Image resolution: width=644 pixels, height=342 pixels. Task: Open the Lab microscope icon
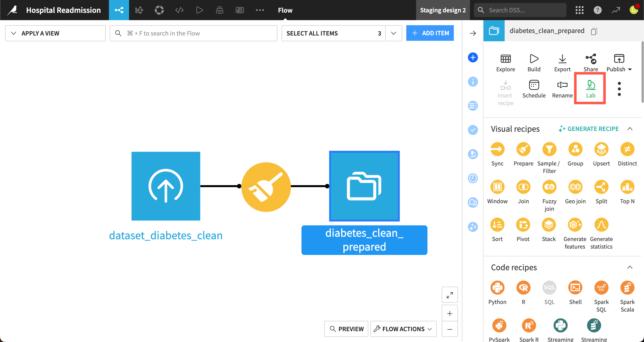[590, 86]
